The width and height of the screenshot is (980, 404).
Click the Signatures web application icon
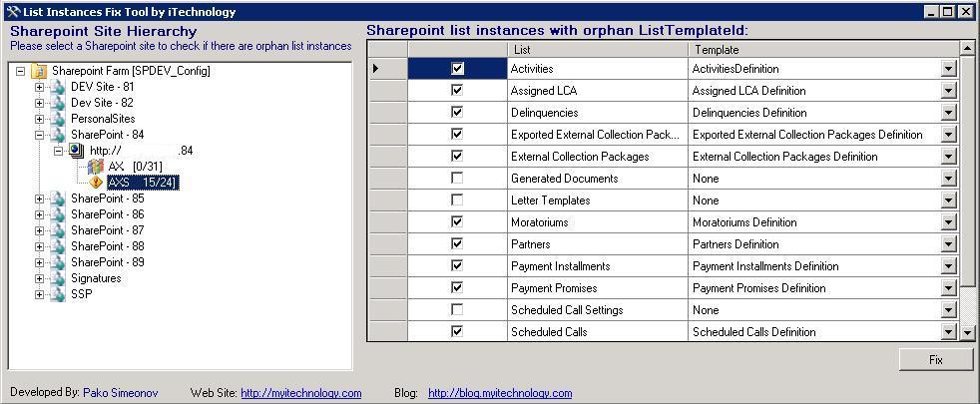(x=58, y=278)
